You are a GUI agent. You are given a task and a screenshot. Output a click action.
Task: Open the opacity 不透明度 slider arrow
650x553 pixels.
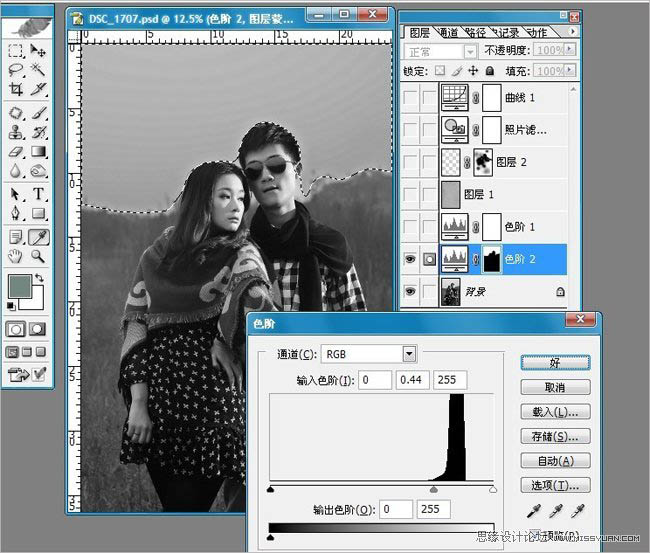pos(570,49)
